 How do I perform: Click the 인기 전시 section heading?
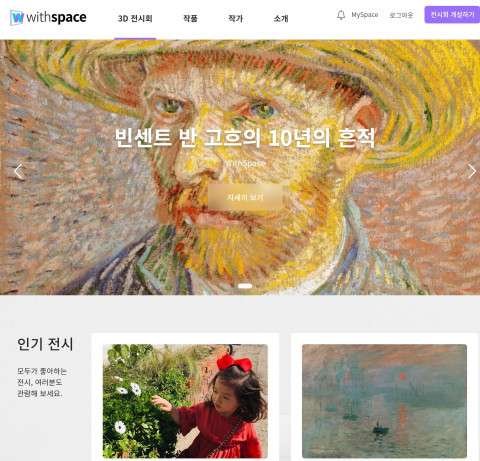coord(45,344)
